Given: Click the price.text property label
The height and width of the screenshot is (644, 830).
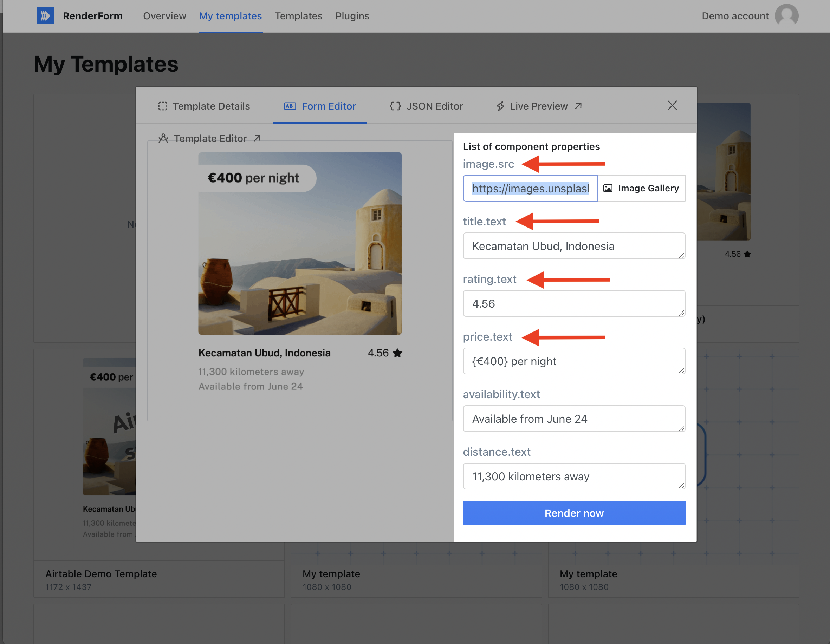Looking at the screenshot, I should (x=488, y=337).
